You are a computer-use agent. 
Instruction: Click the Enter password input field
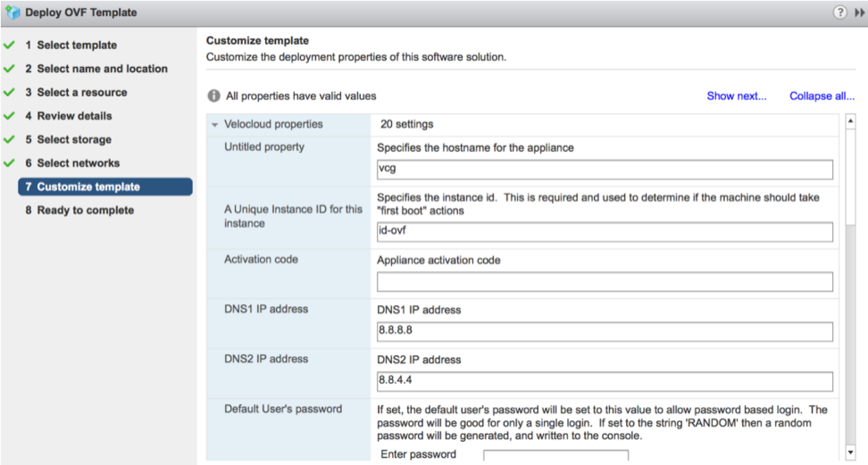click(555, 456)
